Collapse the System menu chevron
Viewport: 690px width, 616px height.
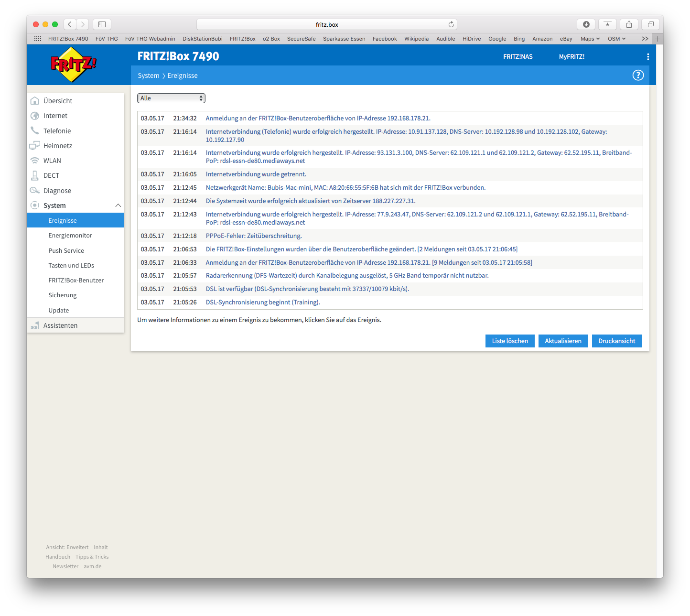[x=118, y=205]
